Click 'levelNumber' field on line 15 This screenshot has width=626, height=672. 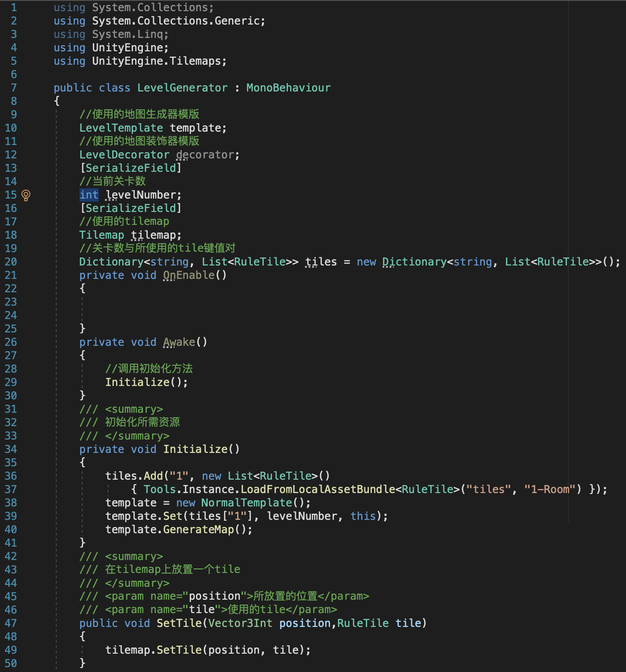(140, 195)
